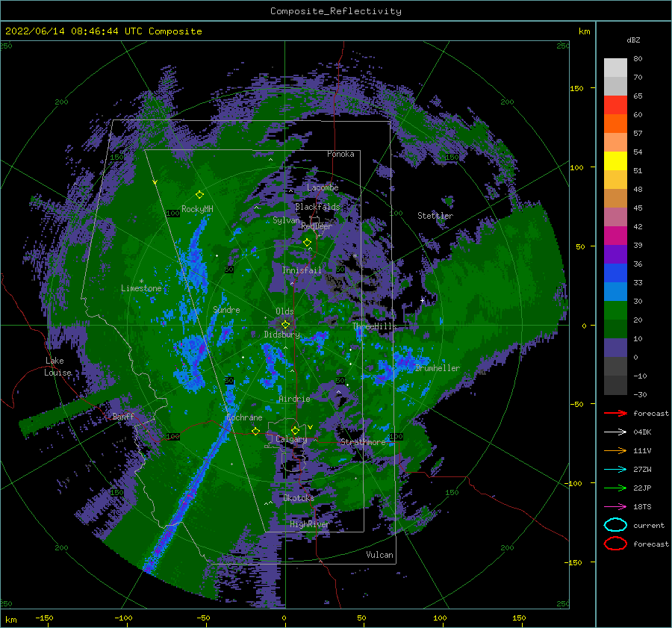This screenshot has width=672, height=628.
Task: Click the yellow diamond marker above RockyMH
Action: tap(199, 195)
